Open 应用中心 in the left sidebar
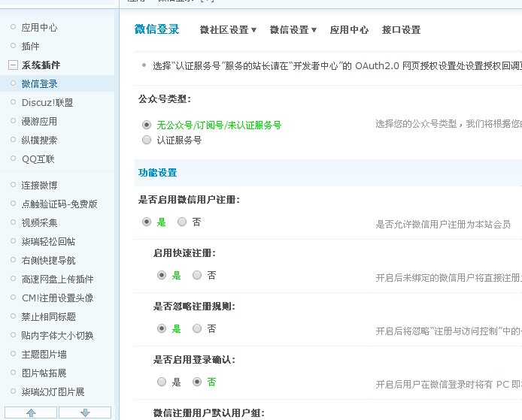522x420 pixels. point(39,27)
